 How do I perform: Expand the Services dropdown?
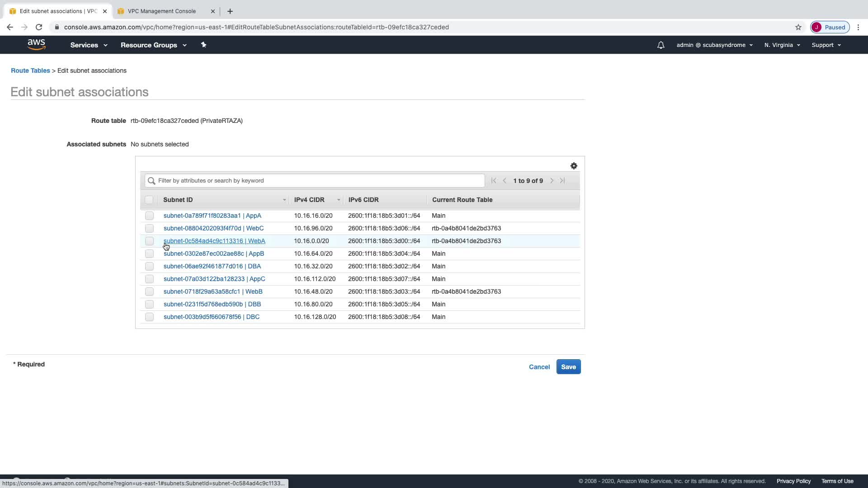tap(89, 45)
